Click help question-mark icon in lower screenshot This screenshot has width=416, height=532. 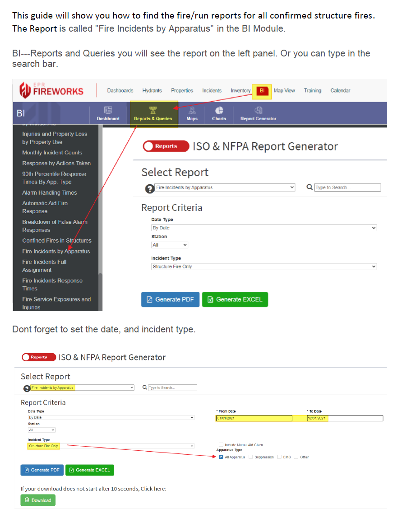pos(27,388)
